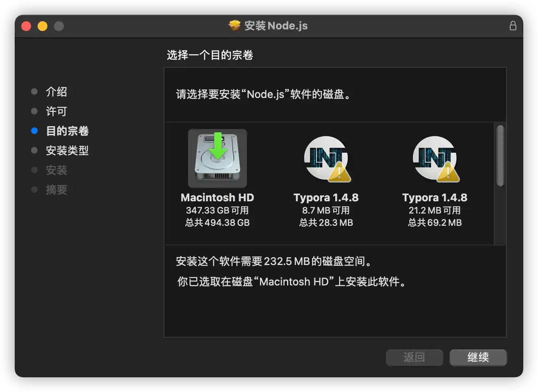Choose the Typora volume with 8.7 MB available
Image resolution: width=538 pixels, height=392 pixels.
[x=327, y=159]
